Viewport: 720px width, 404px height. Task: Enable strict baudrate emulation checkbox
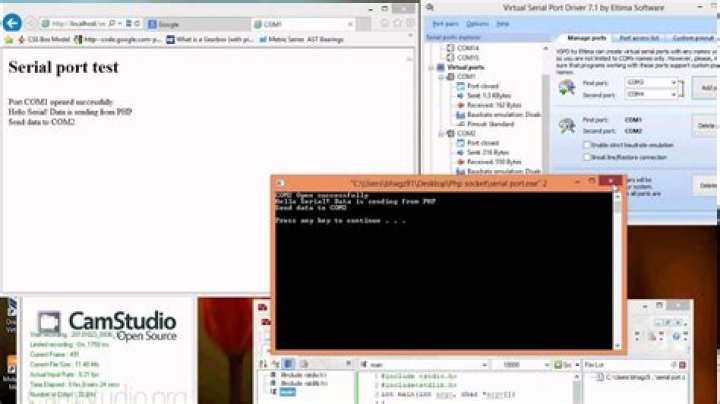pyautogui.click(x=586, y=145)
